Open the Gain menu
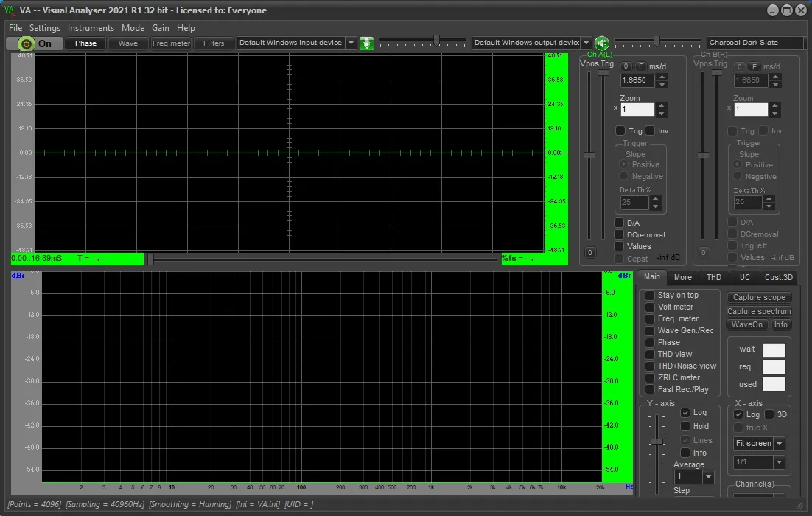This screenshot has height=516, width=812. pos(161,28)
